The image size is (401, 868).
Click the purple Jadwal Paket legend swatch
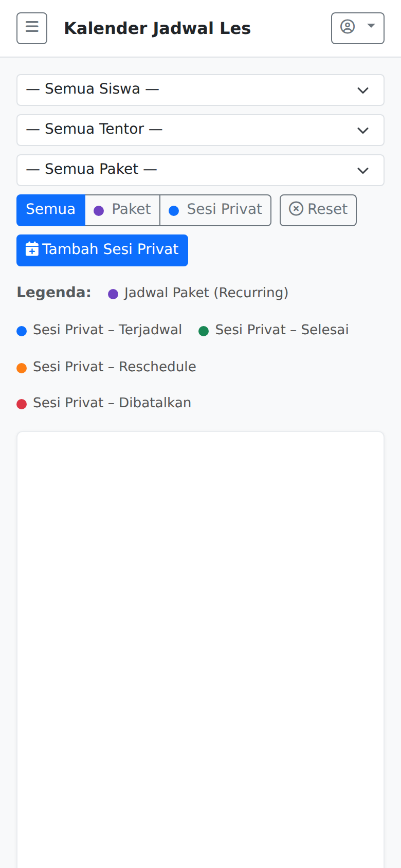pyautogui.click(x=113, y=294)
